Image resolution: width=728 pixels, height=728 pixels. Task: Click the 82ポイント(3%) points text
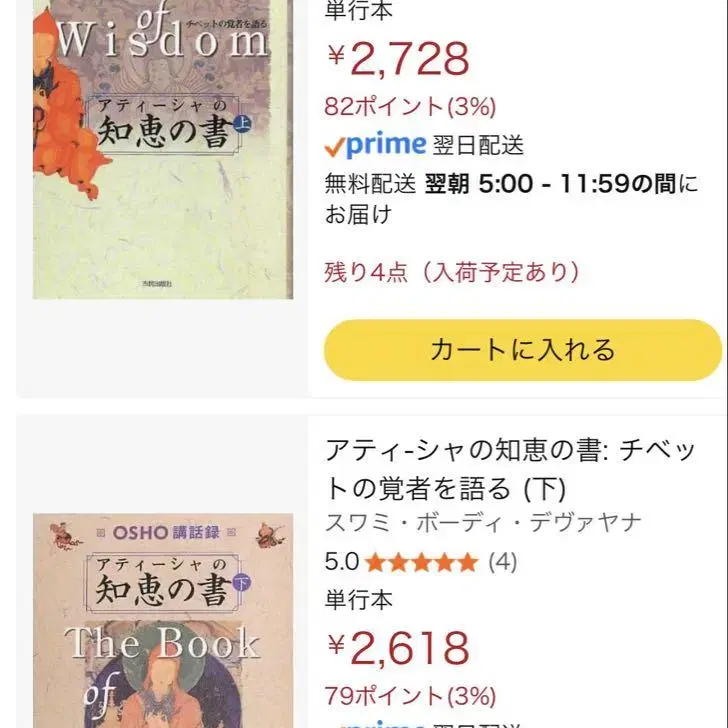point(410,106)
